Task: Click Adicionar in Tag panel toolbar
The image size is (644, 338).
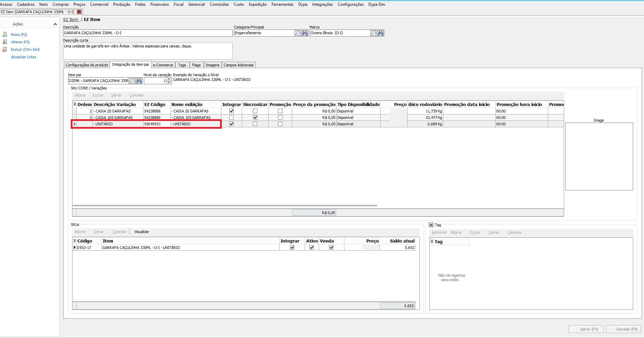Action: tap(439, 233)
